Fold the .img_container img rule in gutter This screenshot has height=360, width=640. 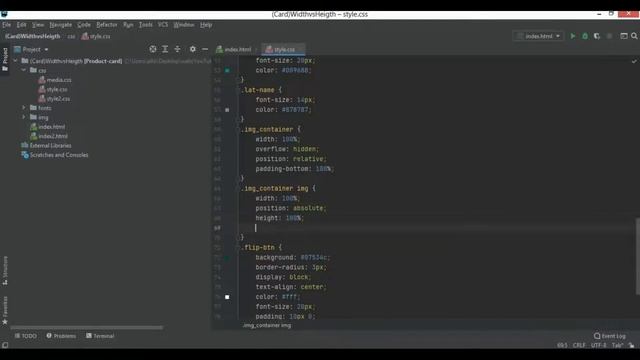point(238,188)
